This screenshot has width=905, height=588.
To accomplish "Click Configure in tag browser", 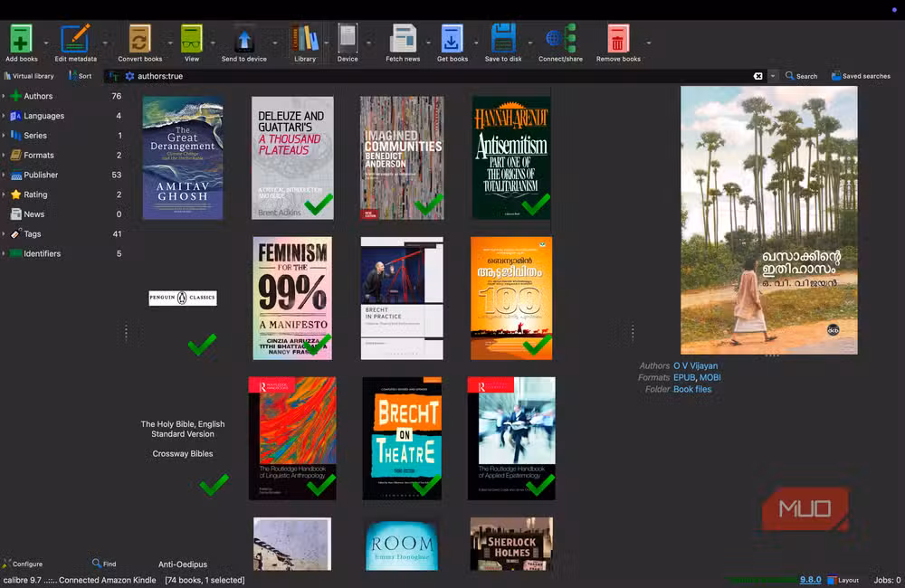I will coord(23,564).
